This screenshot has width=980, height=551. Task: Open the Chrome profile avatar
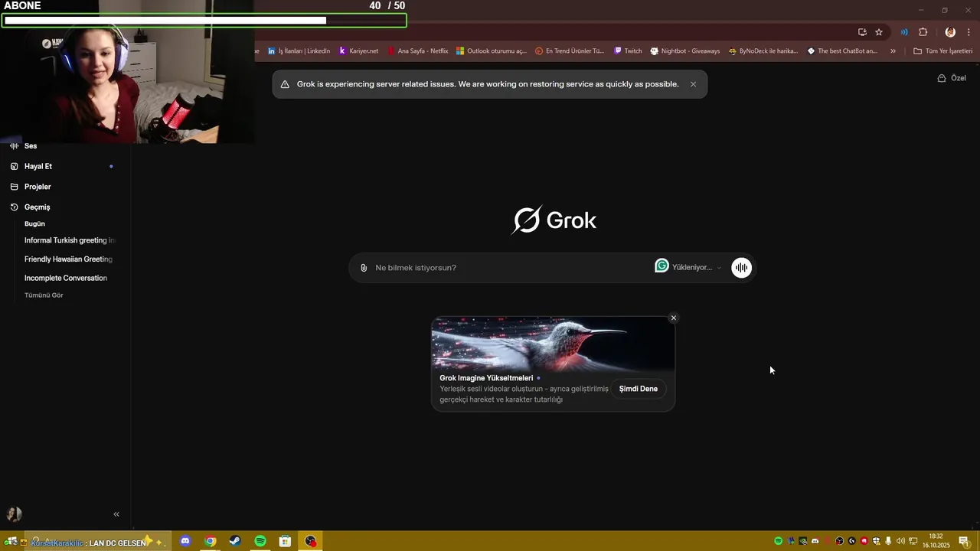coord(950,32)
